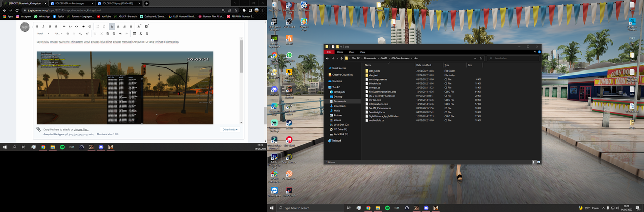Undo last change in editor
Image resolution: width=644 pixels, height=212 pixels.
coord(120,33)
